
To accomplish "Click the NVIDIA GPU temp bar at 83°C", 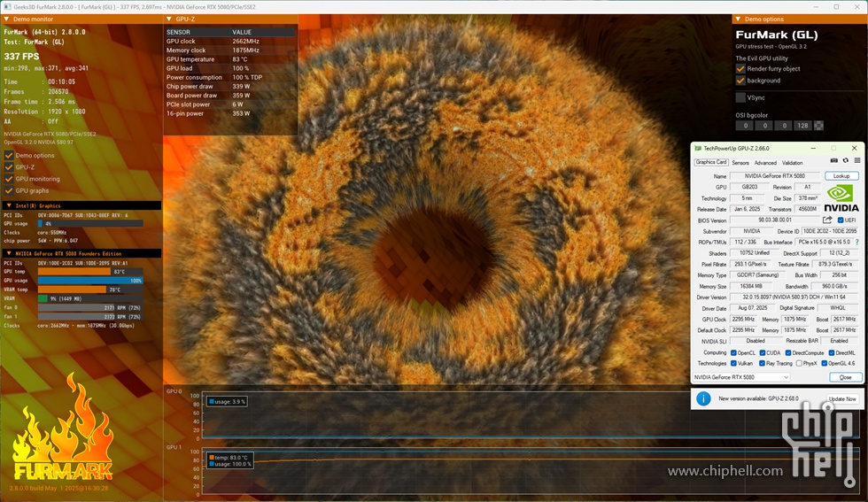I will (x=90, y=272).
